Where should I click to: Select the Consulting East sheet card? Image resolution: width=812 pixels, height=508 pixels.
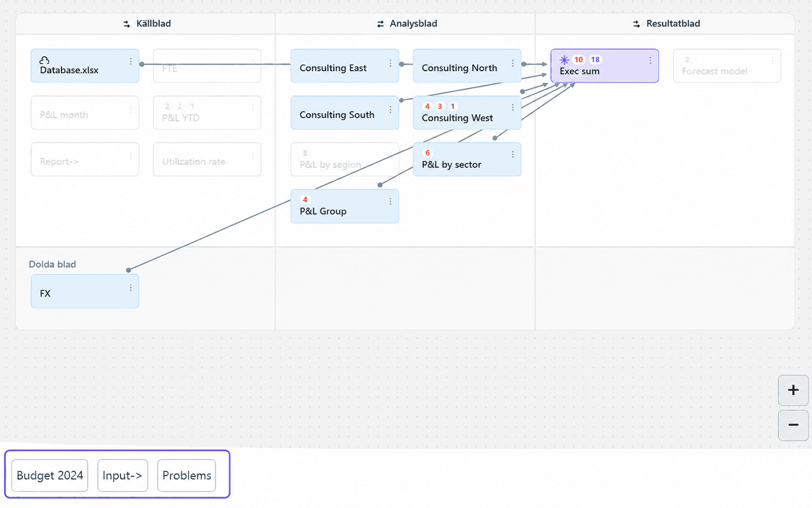[345, 66]
